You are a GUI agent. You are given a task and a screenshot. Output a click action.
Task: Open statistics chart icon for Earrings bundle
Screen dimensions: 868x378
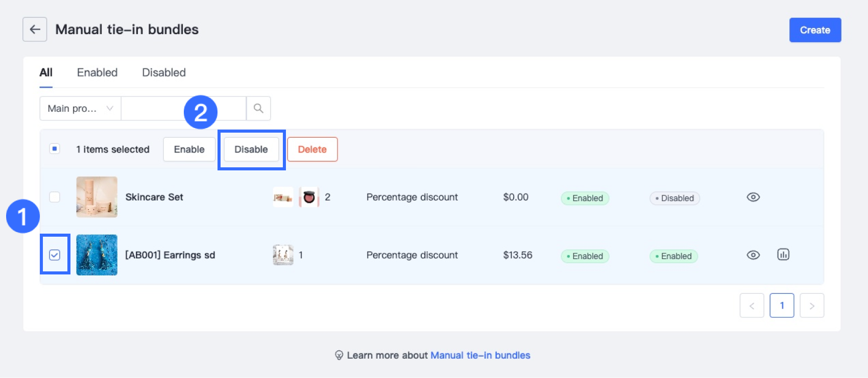783,255
